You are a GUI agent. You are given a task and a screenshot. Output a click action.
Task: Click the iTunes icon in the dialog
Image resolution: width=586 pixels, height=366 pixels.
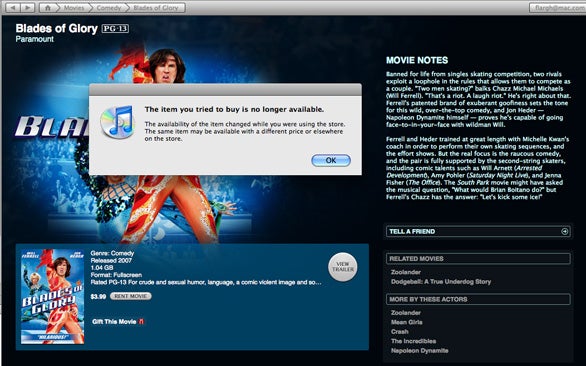(x=117, y=122)
